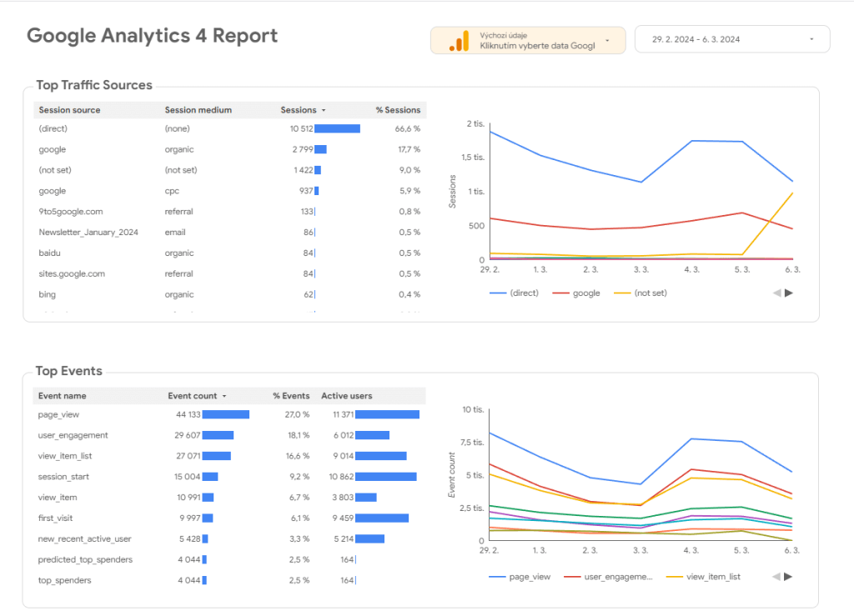
Task: Select the user_engagement row in events table
Action: [x=73, y=435]
